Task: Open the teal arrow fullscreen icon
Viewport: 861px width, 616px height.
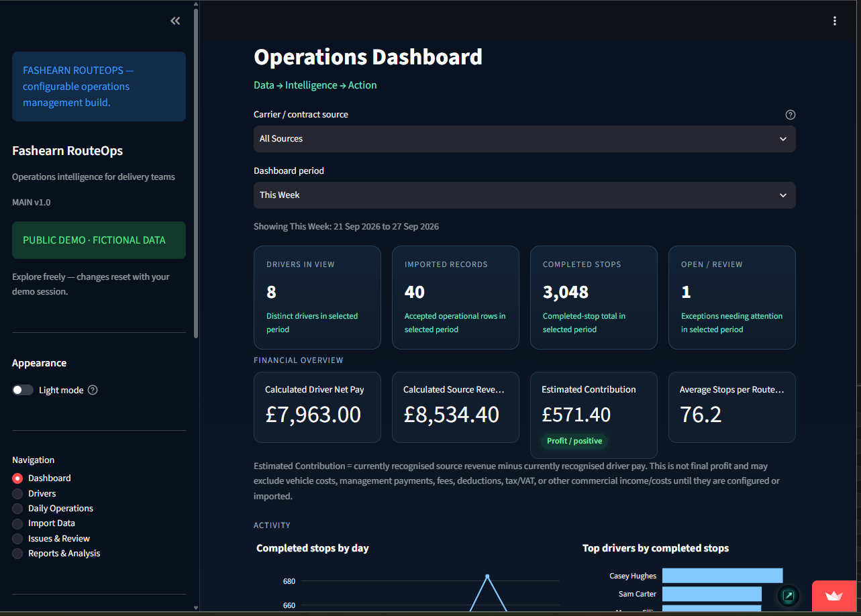Action: 789,595
